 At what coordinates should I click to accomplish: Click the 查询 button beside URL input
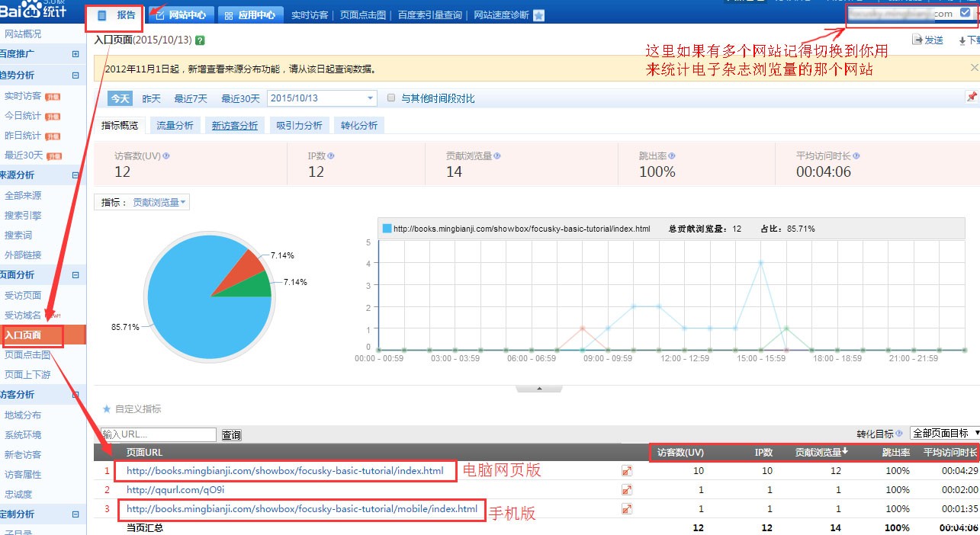(x=231, y=435)
